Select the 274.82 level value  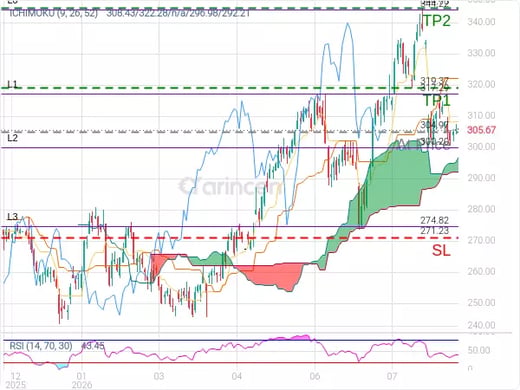pyautogui.click(x=434, y=220)
